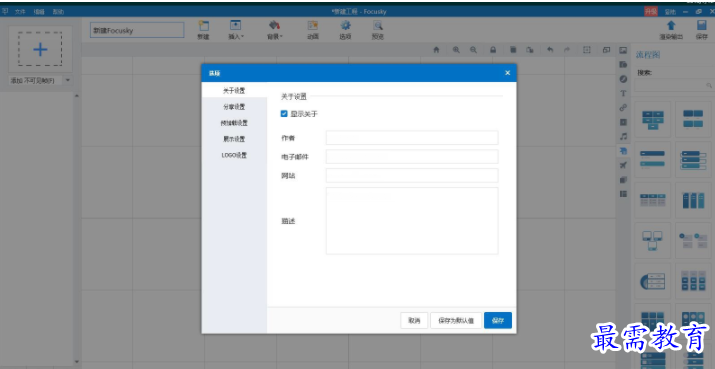Click the red 升级 button in title bar

click(x=651, y=12)
